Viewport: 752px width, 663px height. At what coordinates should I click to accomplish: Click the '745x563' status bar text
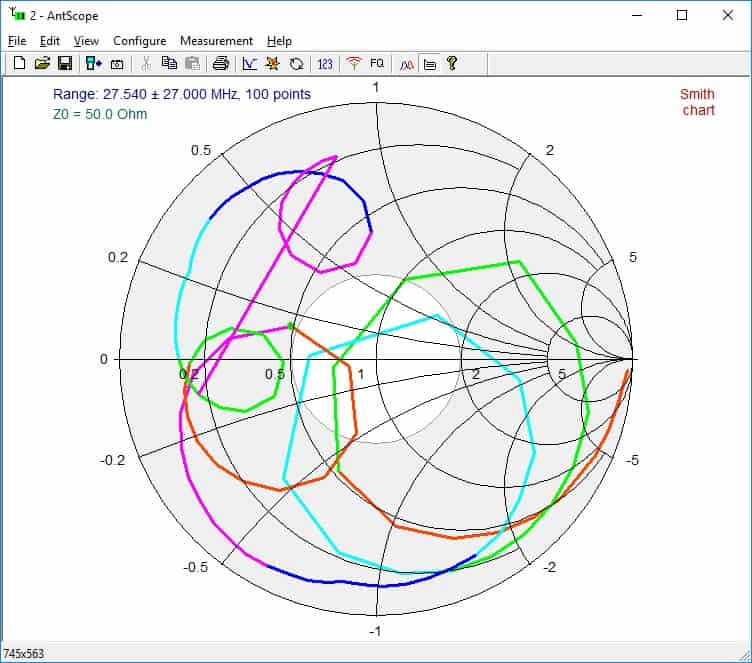(x=24, y=653)
